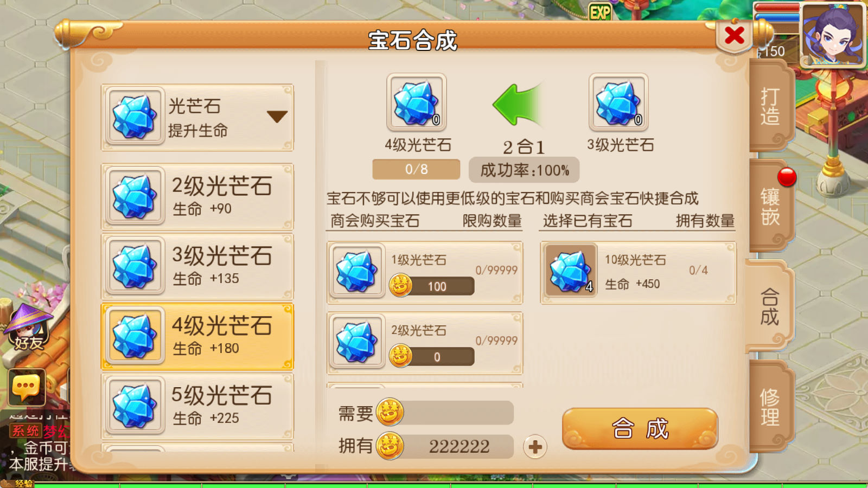Click the 2级光芒石 shop purchase row
The height and width of the screenshot is (488, 868).
424,343
